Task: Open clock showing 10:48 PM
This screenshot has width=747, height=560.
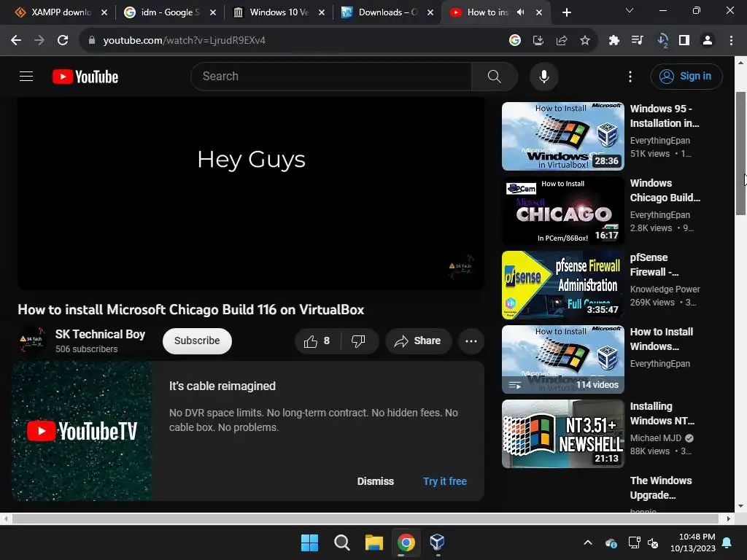Action: pos(693,542)
